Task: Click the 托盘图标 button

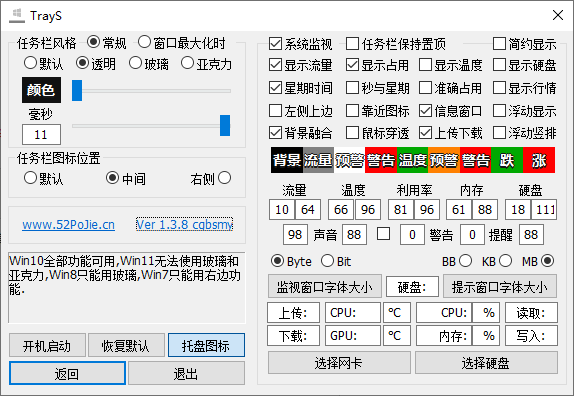Action: click(x=206, y=345)
